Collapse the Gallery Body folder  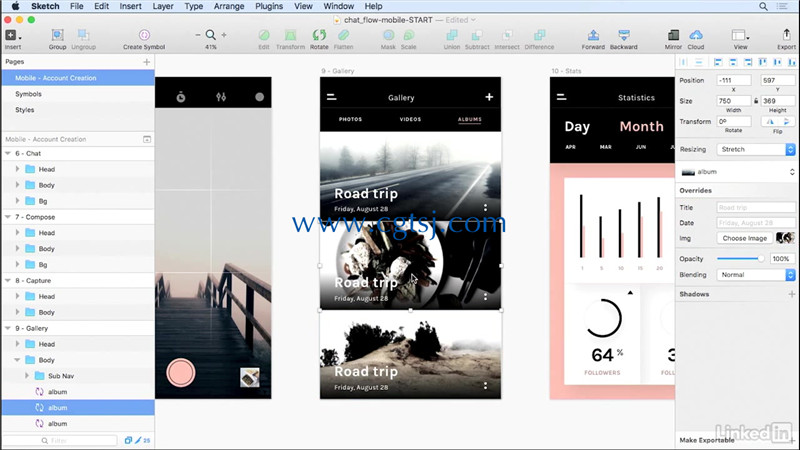pyautogui.click(x=17, y=360)
